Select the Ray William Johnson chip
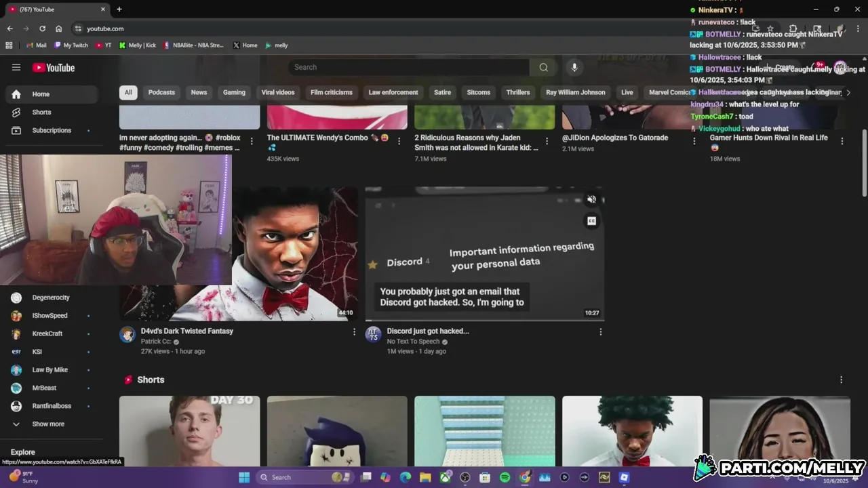Viewport: 868px width, 488px height. (576, 92)
